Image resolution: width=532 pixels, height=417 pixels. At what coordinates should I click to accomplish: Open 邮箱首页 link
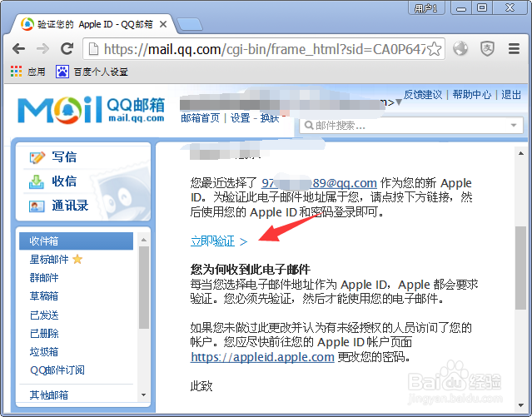200,118
